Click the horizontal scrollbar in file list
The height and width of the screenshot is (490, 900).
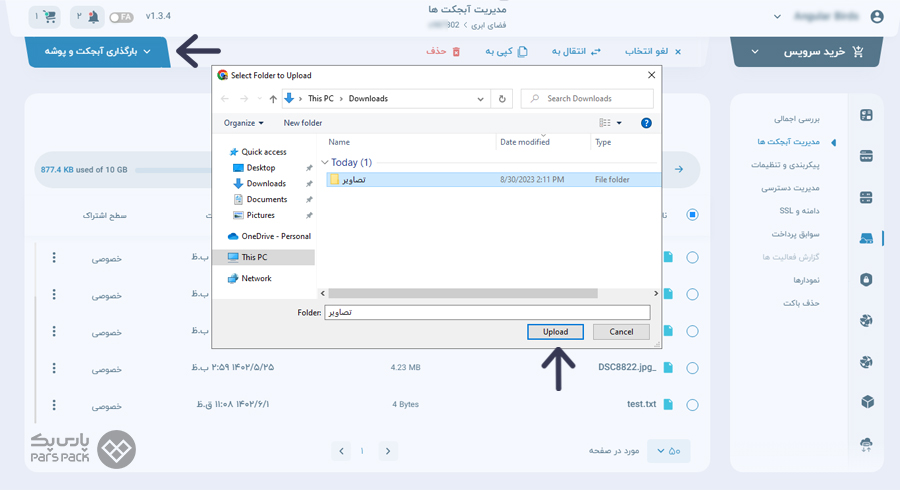pos(461,293)
